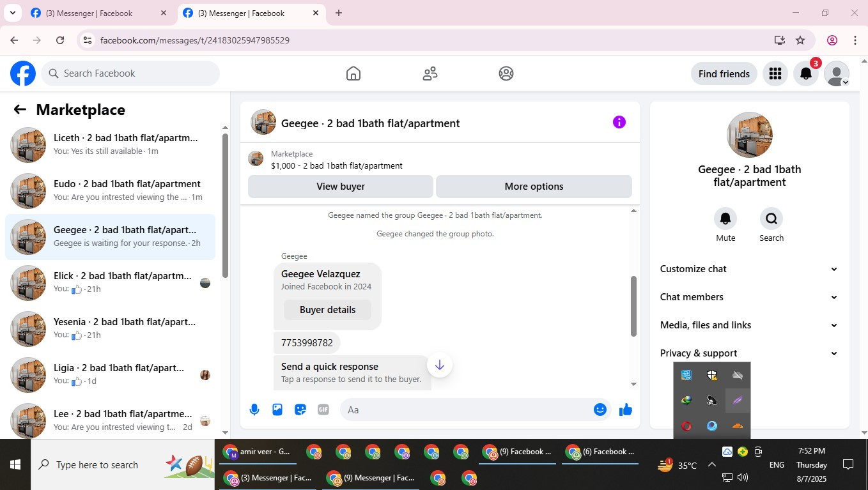Bookmark this page with star icon
Viewport: 868px width, 490px height.
800,40
